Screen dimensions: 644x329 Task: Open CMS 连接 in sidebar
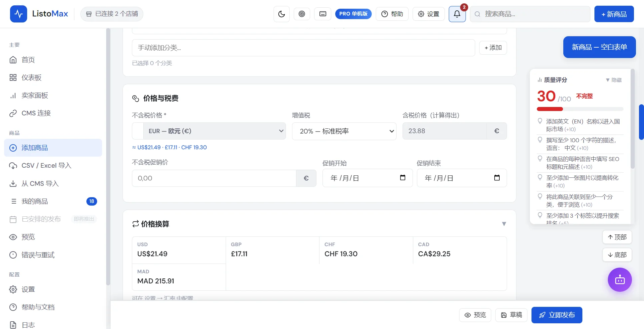[x=53, y=113]
